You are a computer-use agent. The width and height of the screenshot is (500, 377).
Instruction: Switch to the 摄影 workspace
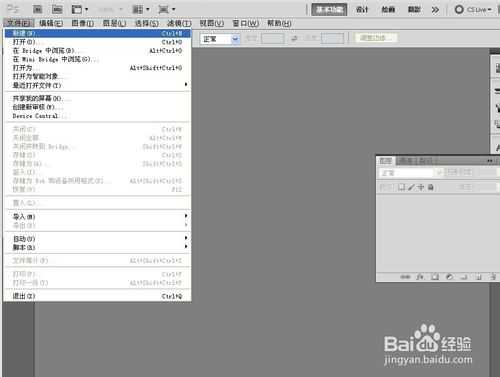(x=414, y=9)
